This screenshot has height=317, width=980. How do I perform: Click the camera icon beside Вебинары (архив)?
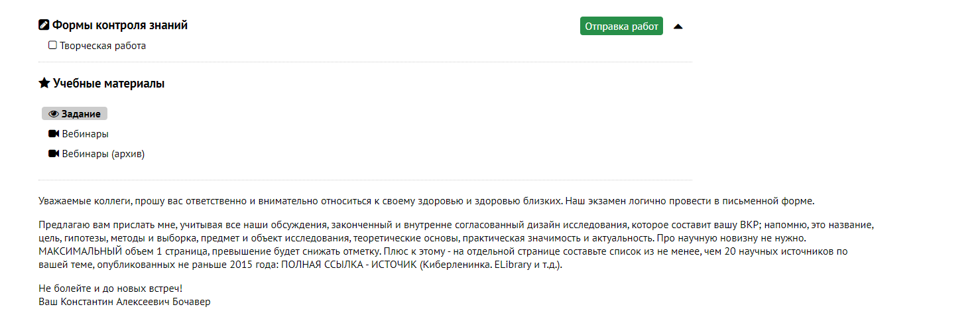[x=54, y=154]
